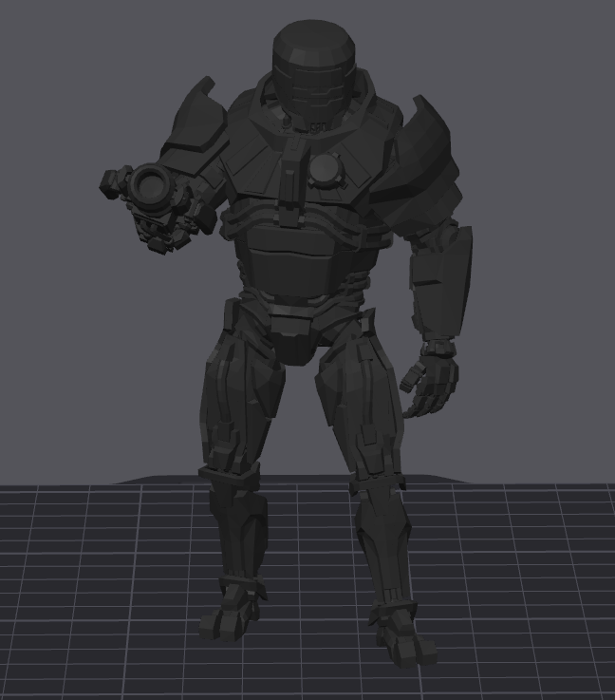
Task: Select the large rounded shoulder pauldron
Action: point(414,164)
